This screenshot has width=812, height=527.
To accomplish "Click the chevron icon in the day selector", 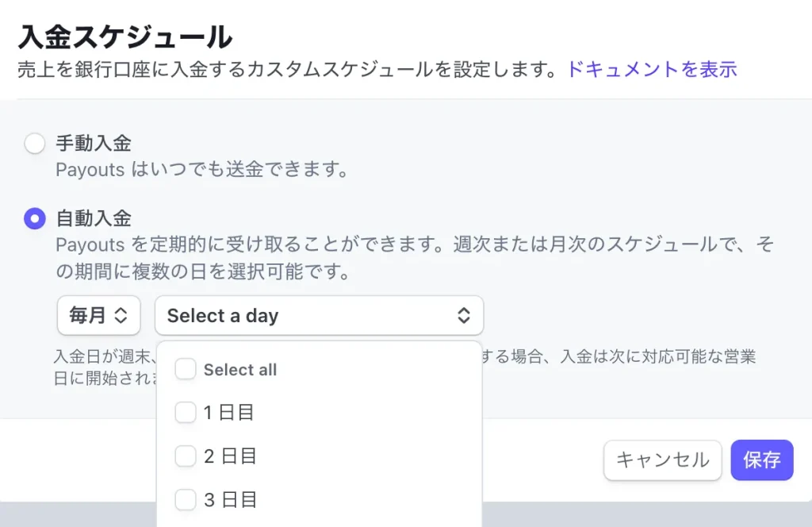I will tap(464, 316).
